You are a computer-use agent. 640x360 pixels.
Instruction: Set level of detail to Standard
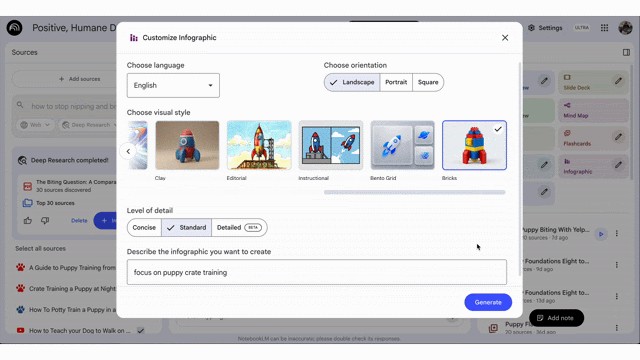click(187, 228)
